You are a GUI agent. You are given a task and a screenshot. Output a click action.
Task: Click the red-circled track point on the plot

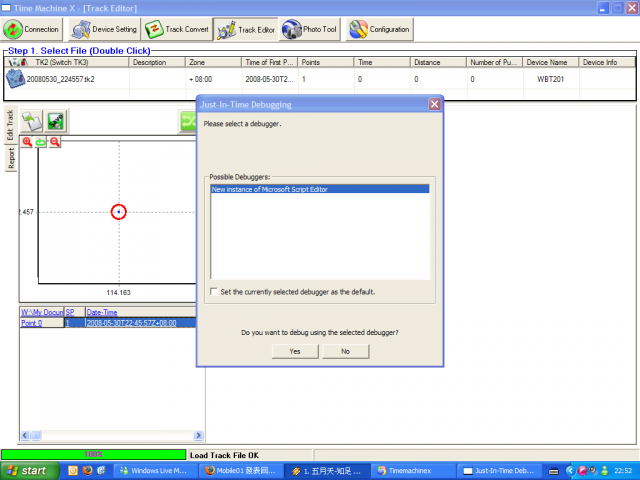point(119,212)
